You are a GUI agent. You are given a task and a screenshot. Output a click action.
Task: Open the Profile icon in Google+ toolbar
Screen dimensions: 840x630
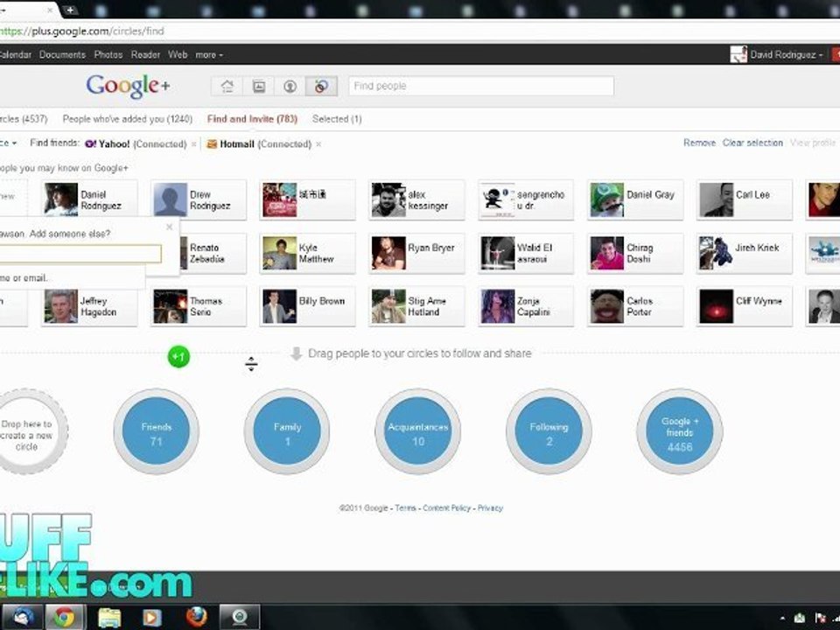(x=290, y=87)
